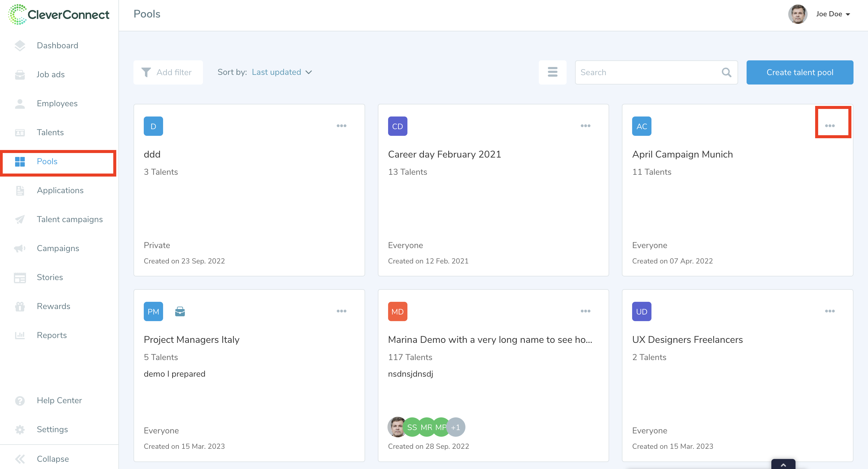Expand the bottom-right chevron panel

(x=783, y=464)
